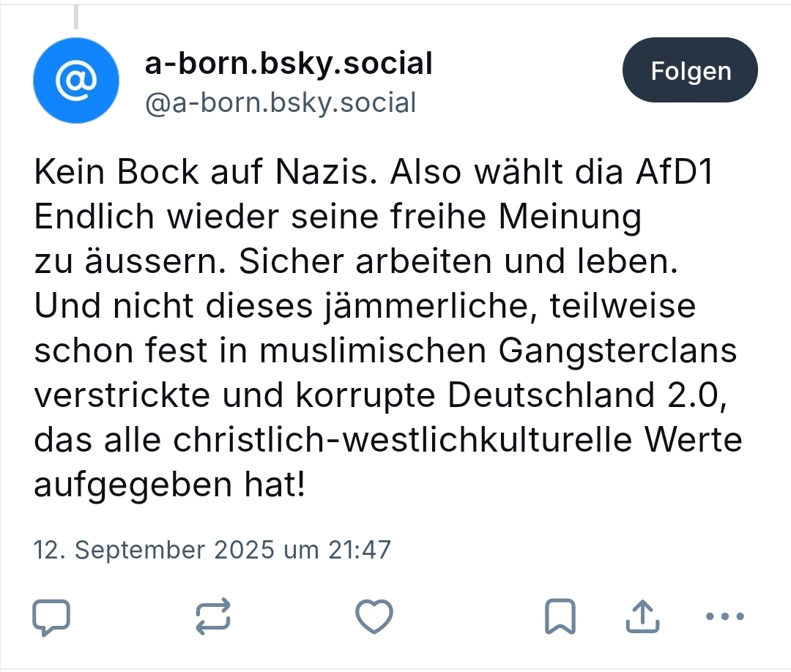The height and width of the screenshot is (672, 791).
Task: Like the post with the heart icon
Action: 374,618
